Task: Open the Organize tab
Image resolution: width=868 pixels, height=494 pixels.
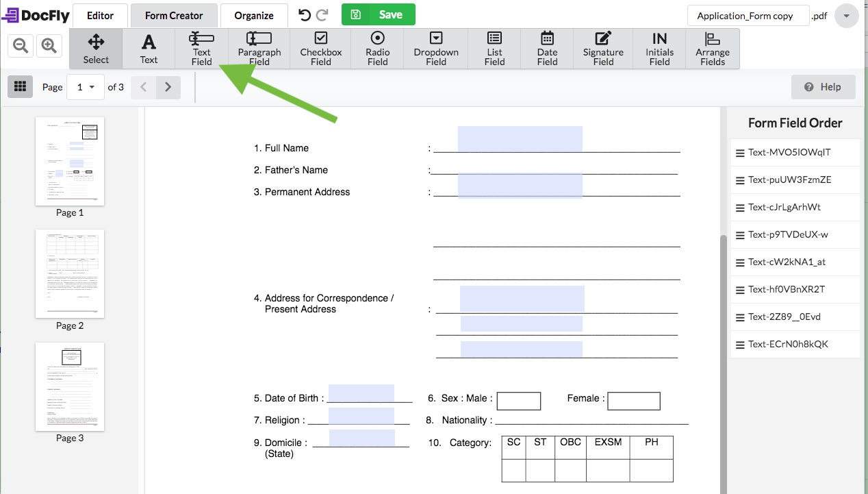Action: [x=253, y=15]
